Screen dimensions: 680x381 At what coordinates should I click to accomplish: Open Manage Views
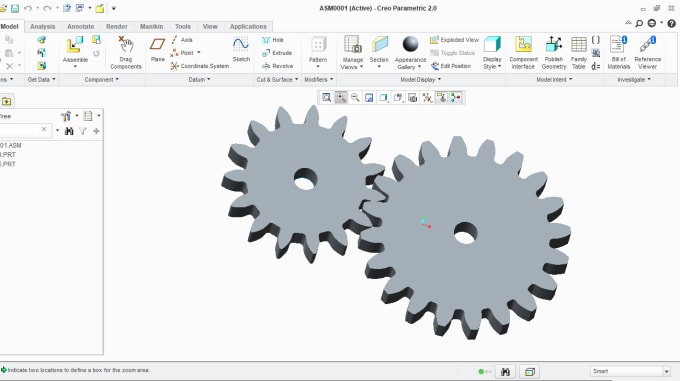coord(352,52)
